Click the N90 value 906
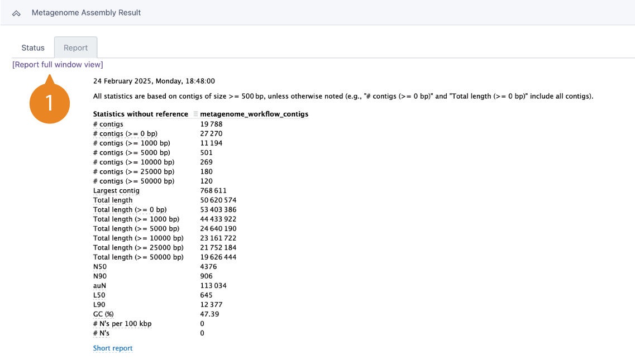The image size is (635, 364). [x=206, y=276]
